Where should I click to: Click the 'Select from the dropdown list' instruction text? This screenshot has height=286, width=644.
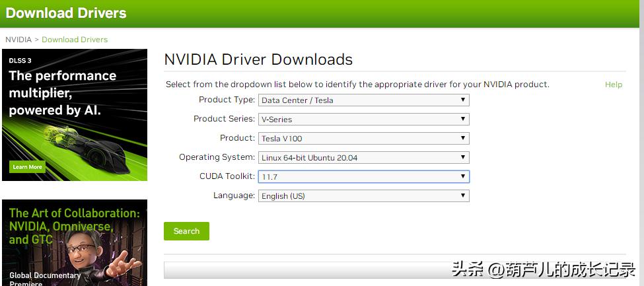(357, 85)
